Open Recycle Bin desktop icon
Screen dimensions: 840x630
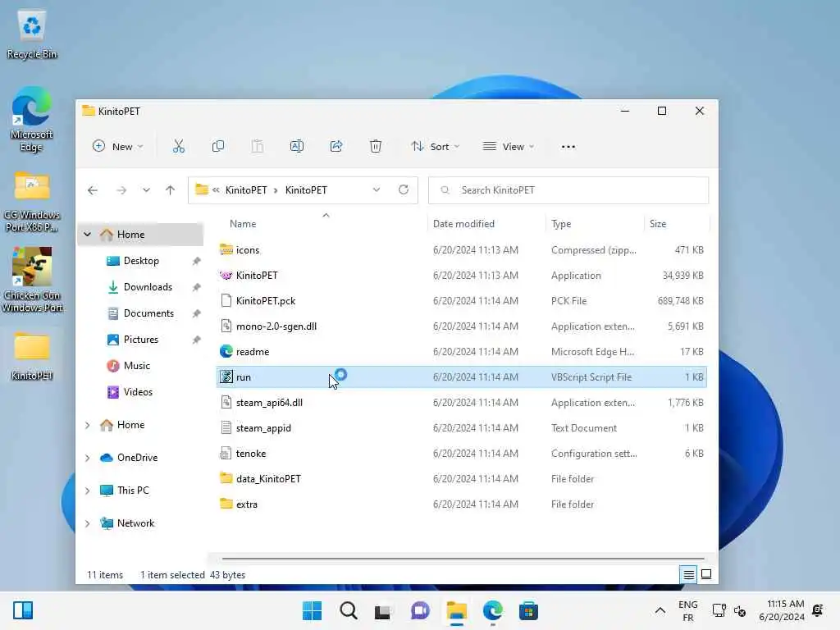32,33
